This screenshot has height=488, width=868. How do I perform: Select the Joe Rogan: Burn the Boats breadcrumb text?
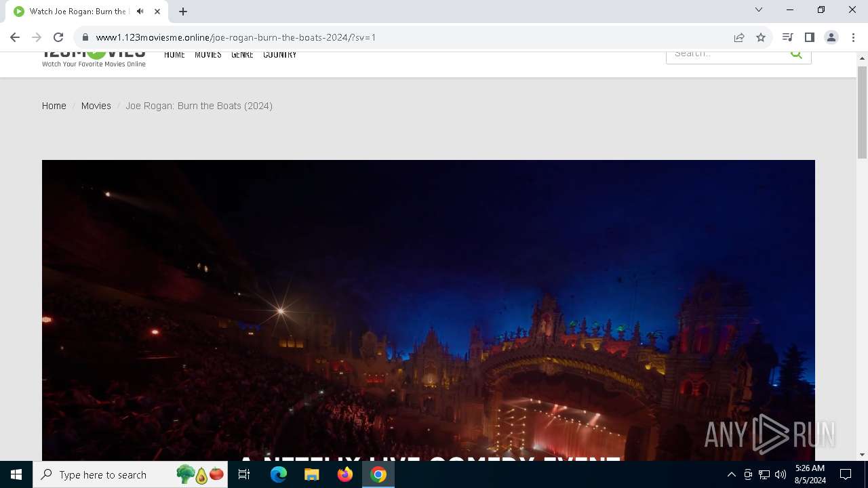[199, 106]
